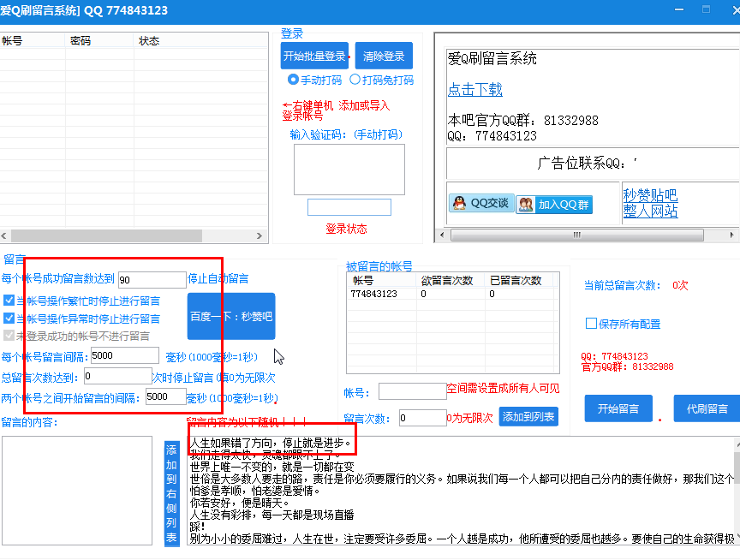Image resolution: width=740 pixels, height=560 pixels.
Task: Open the 秒赞贴吧 link
Action: [x=650, y=195]
